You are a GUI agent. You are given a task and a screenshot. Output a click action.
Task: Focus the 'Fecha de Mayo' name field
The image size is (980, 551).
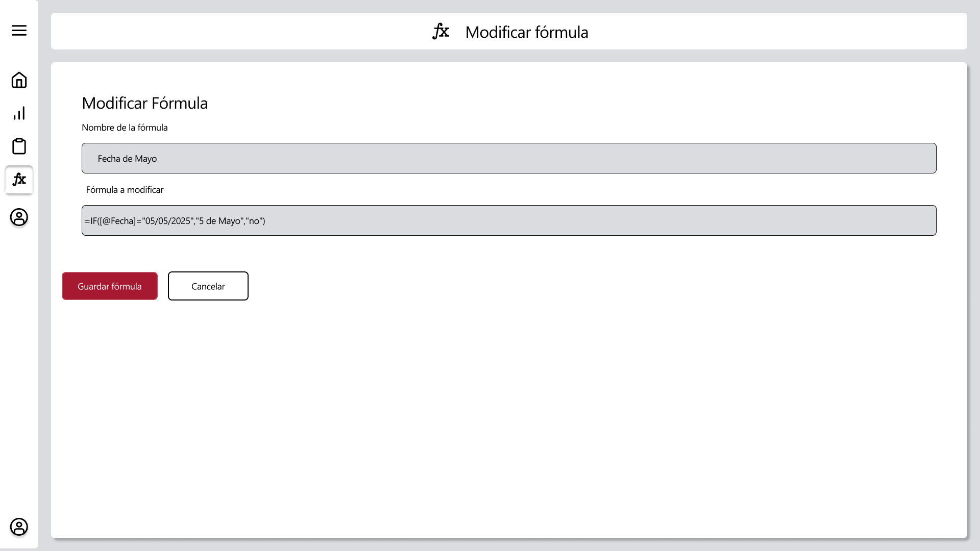point(509,158)
